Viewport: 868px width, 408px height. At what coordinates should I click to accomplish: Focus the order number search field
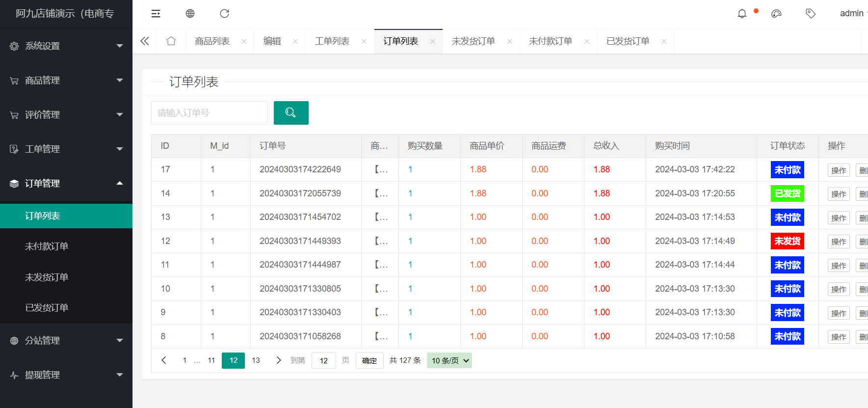(209, 113)
